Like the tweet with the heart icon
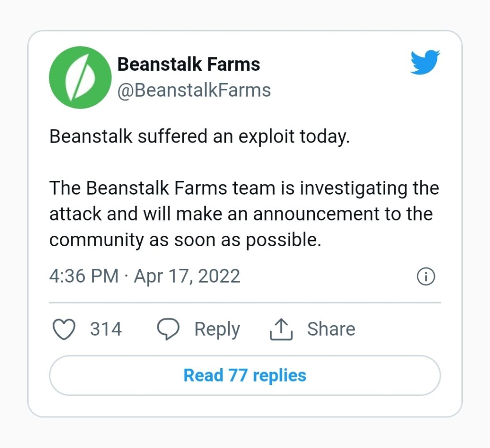Viewport: 490px width, 448px height. [x=64, y=329]
